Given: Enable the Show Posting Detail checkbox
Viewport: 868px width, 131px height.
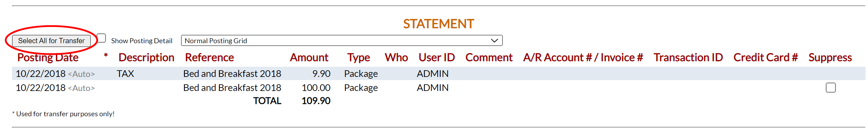Looking at the screenshot, I should coord(101,38).
